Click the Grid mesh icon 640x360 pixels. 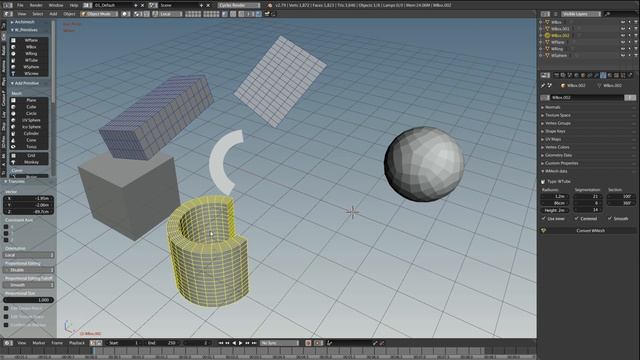click(13, 156)
